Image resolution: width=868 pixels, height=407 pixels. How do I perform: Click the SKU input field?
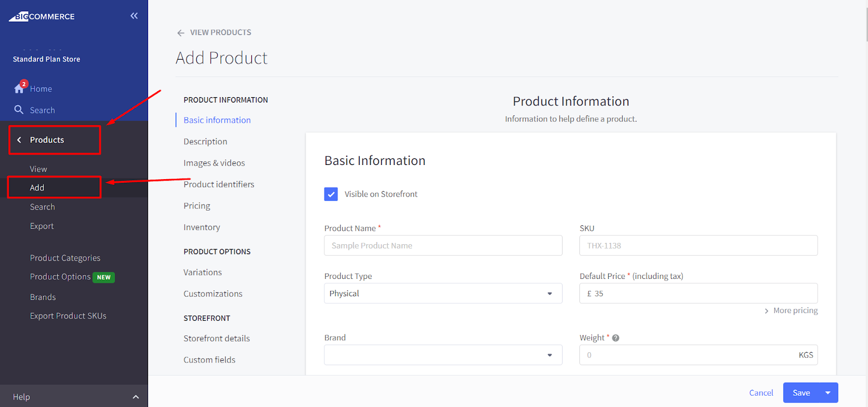698,245
